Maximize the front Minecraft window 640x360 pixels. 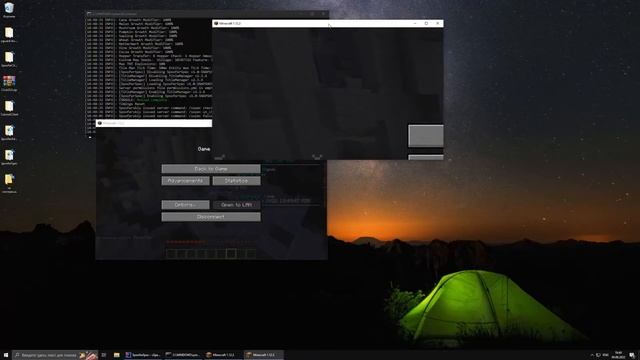tap(426, 24)
